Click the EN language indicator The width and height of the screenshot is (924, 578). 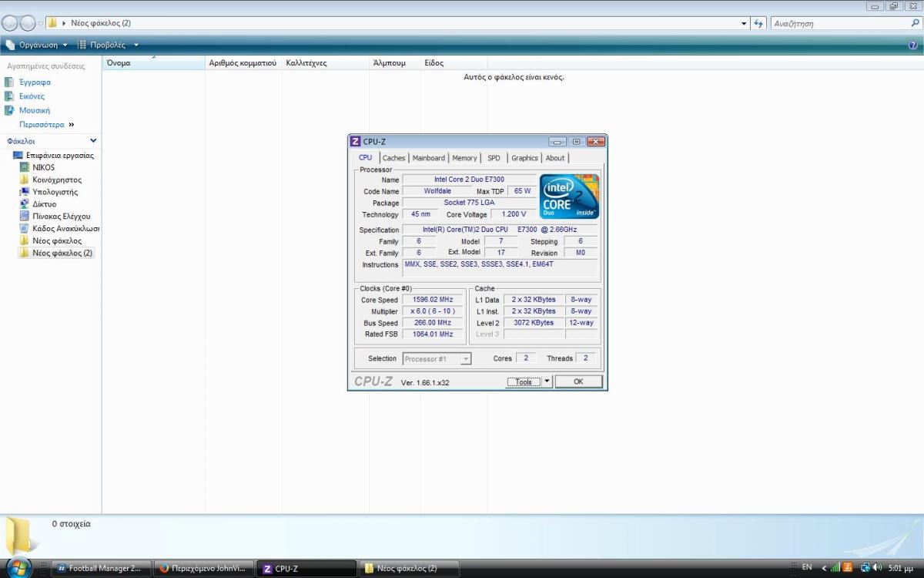807,567
